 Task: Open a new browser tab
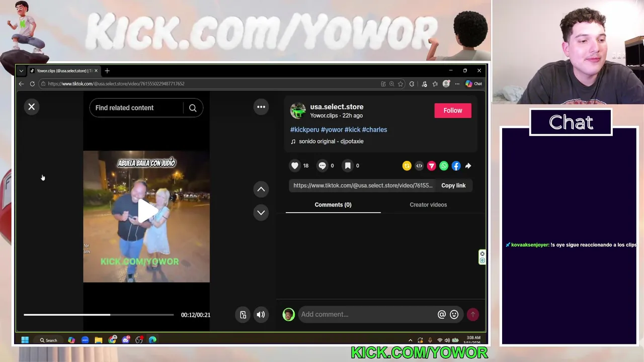[107, 71]
